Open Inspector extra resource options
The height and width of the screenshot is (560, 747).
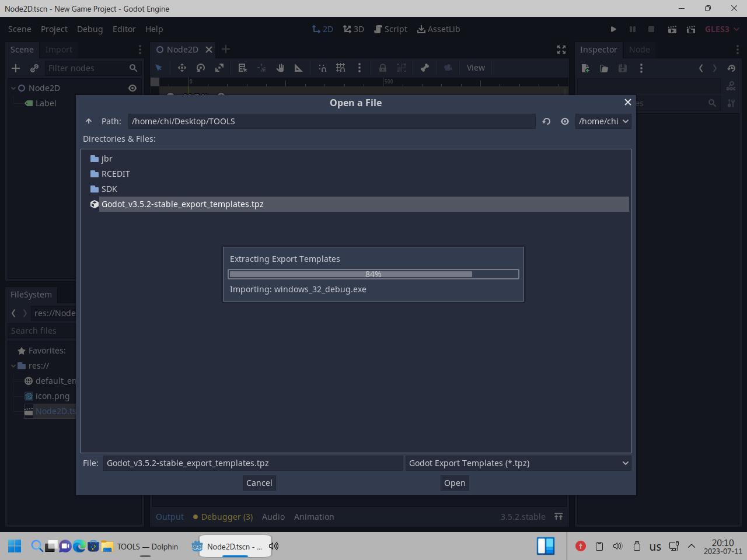(x=641, y=68)
